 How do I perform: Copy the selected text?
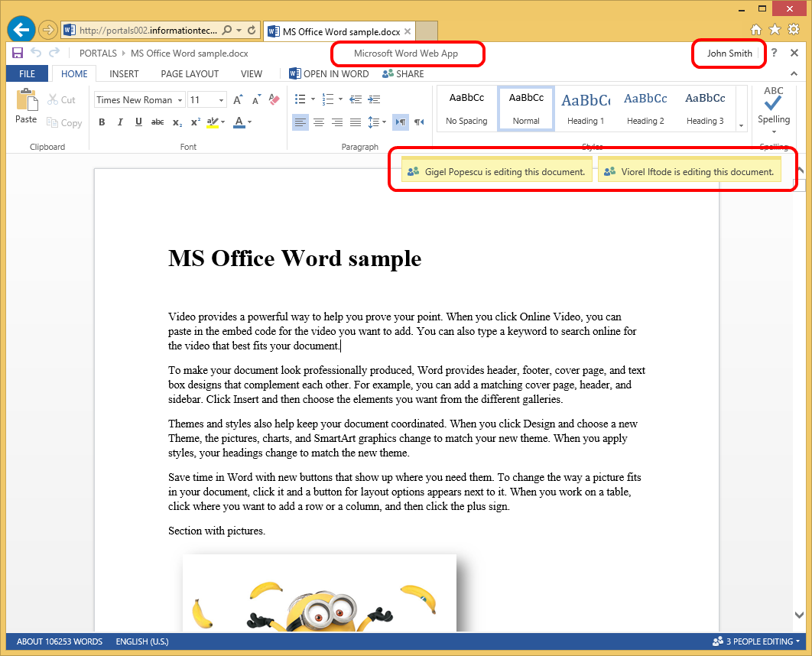(64, 122)
